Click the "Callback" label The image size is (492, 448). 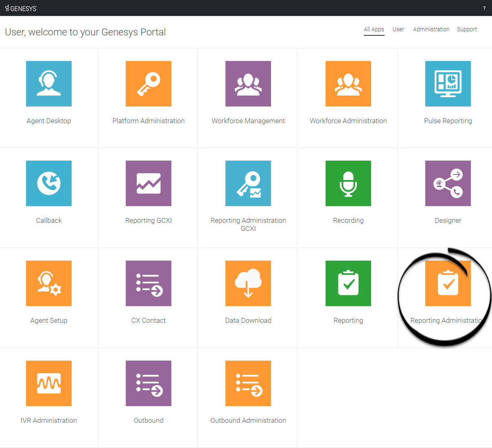point(49,220)
